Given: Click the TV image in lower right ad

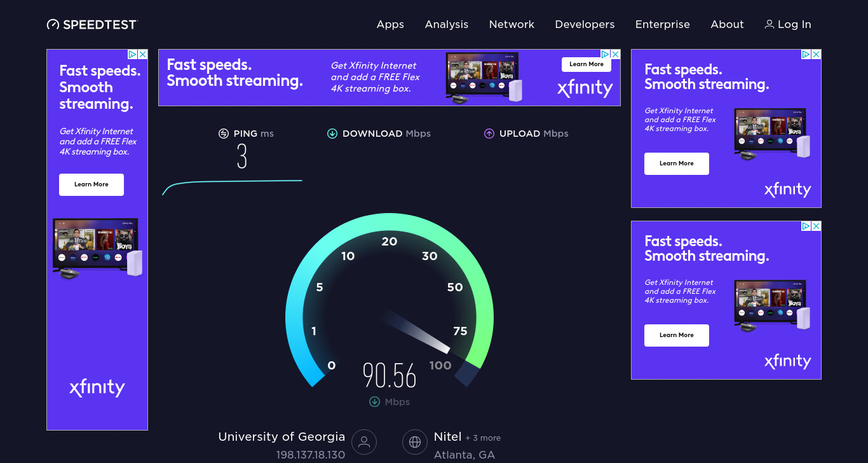Looking at the screenshot, I should click(x=773, y=306).
